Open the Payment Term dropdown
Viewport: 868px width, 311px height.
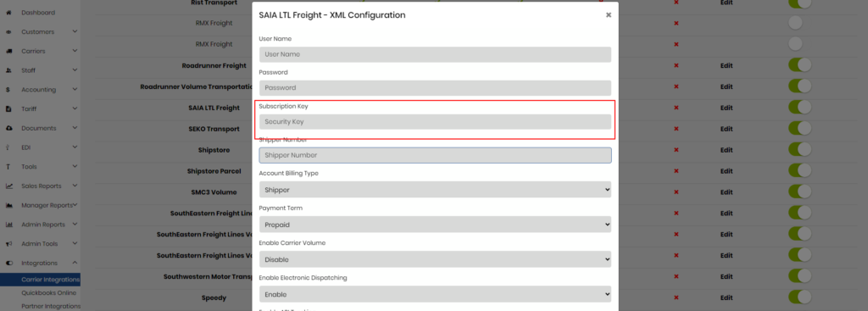click(435, 225)
